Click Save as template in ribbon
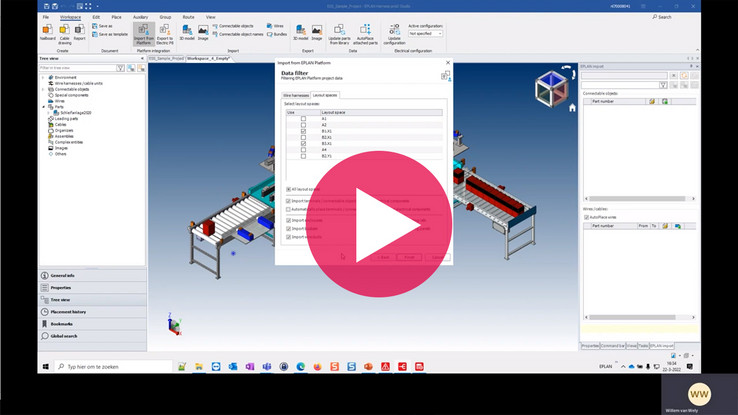738x415 pixels. 110,34
